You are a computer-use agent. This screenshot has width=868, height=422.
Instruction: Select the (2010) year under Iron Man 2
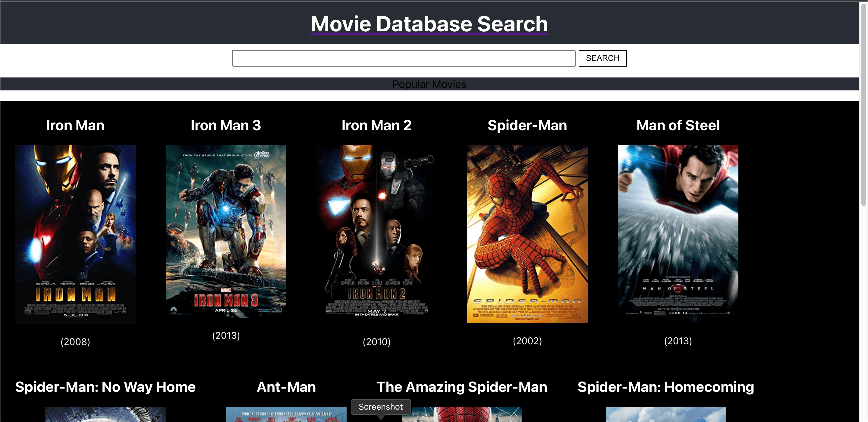pyautogui.click(x=376, y=342)
